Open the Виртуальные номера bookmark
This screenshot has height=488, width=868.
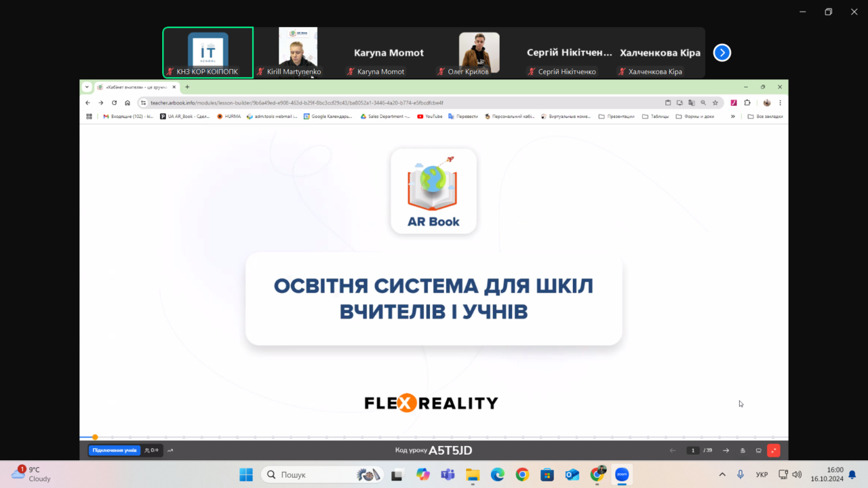tap(566, 117)
